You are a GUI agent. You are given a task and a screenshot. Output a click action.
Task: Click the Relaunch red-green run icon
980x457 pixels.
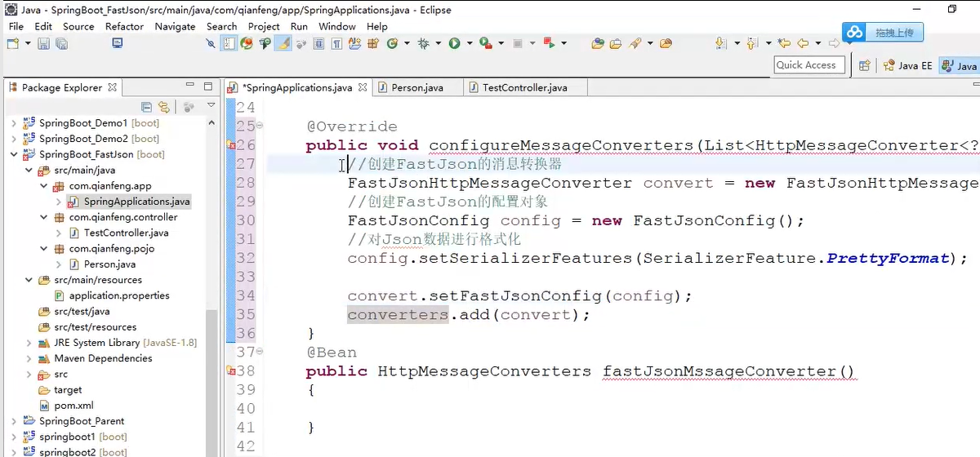[x=549, y=43]
